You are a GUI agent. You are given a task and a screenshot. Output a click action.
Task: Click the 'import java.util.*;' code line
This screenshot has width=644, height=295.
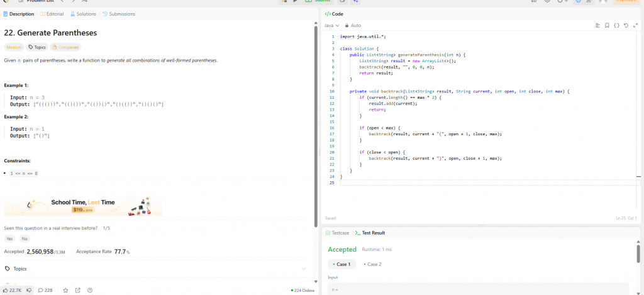pyautogui.click(x=363, y=36)
